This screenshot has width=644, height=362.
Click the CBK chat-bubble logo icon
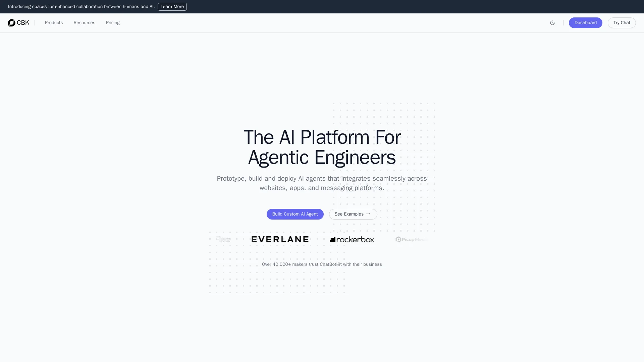pos(11,23)
